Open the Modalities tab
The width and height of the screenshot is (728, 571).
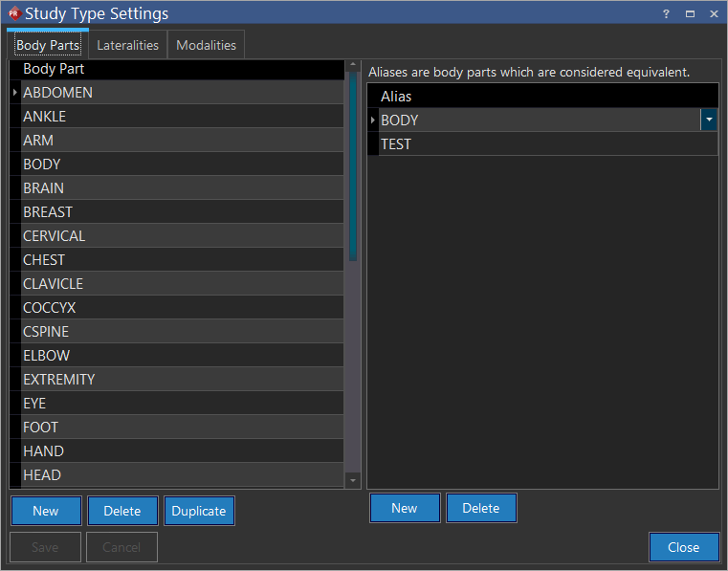(x=206, y=45)
